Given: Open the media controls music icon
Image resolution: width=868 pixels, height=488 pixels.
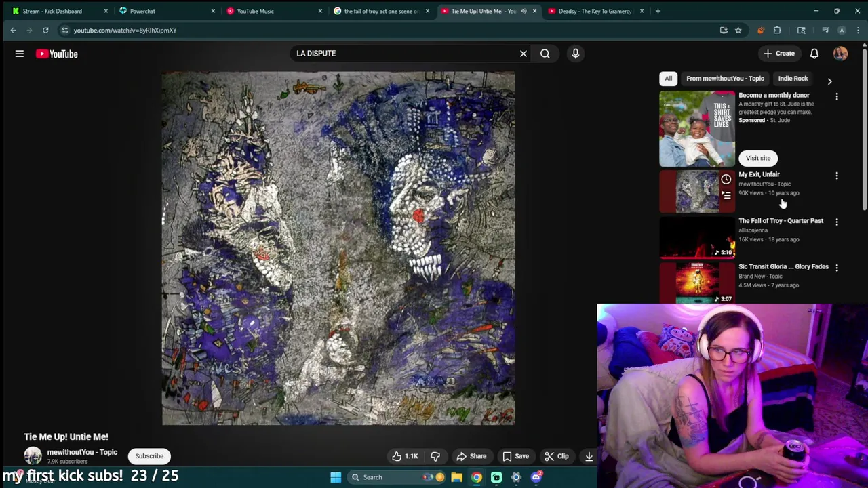Looking at the screenshot, I should [825, 30].
